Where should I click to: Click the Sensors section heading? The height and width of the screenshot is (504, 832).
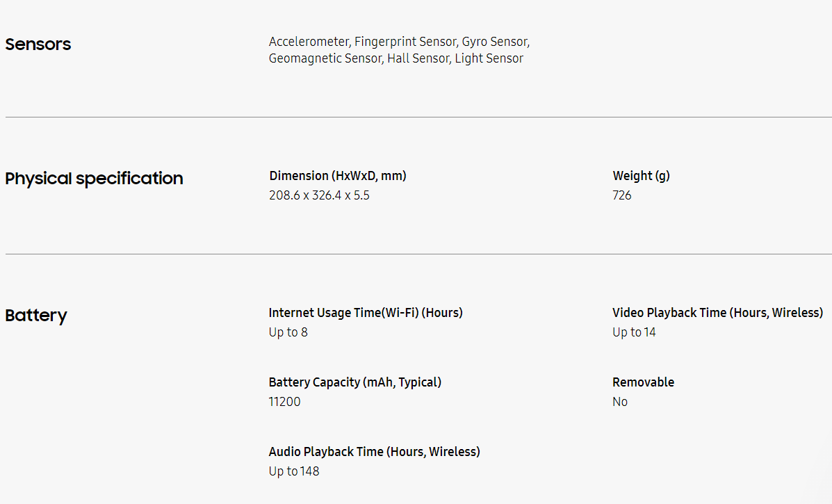click(x=38, y=44)
